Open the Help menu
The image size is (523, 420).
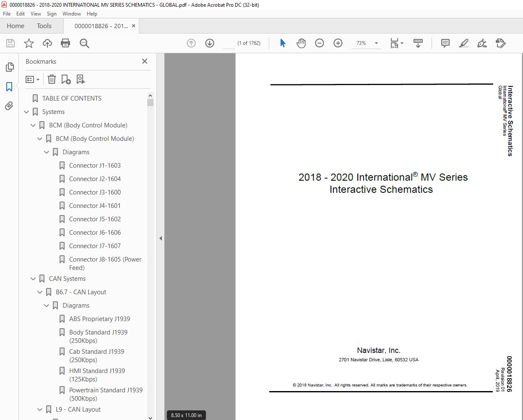click(92, 14)
